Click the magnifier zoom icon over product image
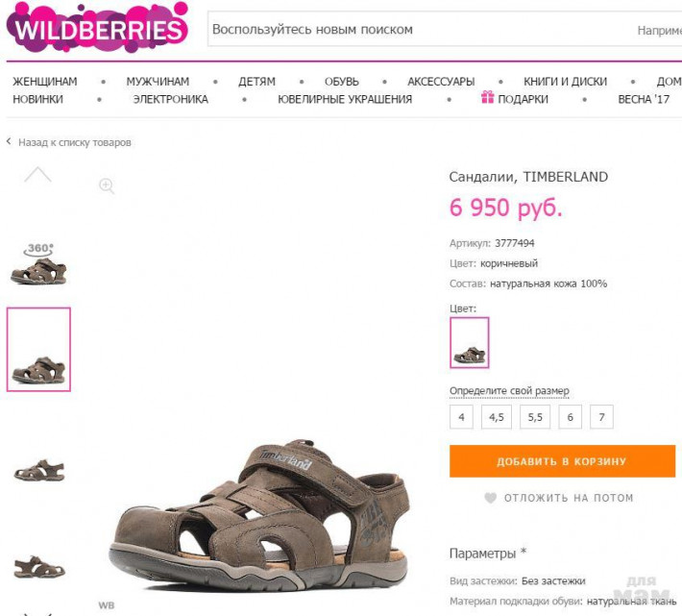This screenshot has height=616, width=682. 107,185
